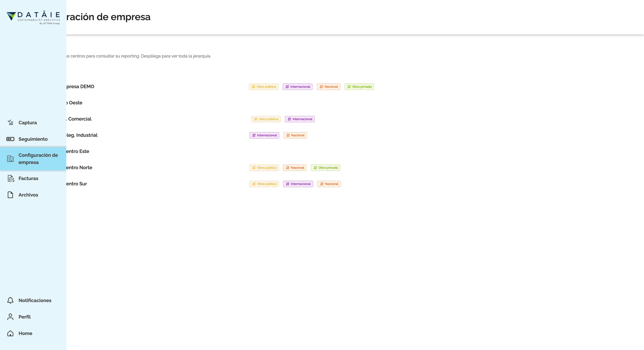Click the DATAIE logo in the sidebar

pos(33,17)
